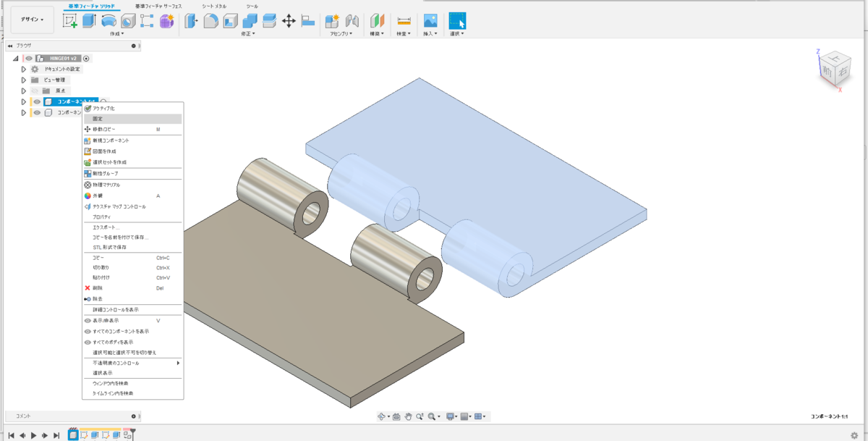This screenshot has width=868, height=441.
Task: Click the timeline play button
Action: tap(33, 435)
